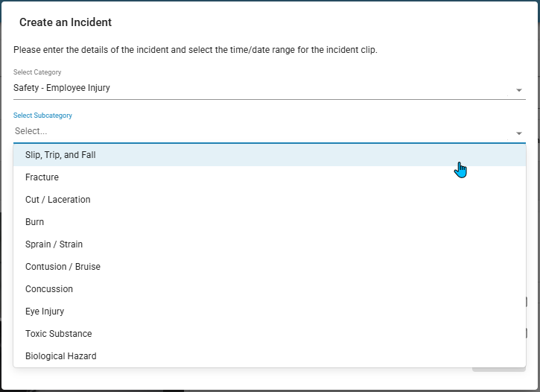Pick Concussion from the dropdown list

(x=270, y=289)
